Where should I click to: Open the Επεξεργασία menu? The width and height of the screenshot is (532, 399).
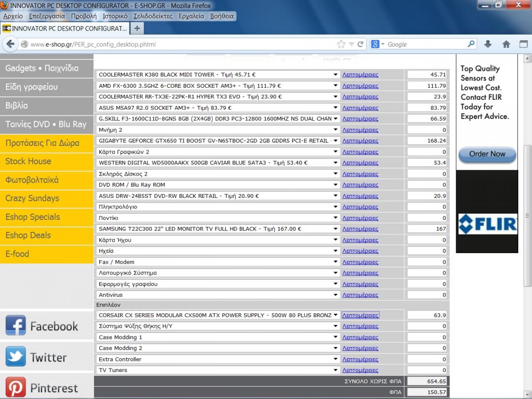click(x=47, y=16)
